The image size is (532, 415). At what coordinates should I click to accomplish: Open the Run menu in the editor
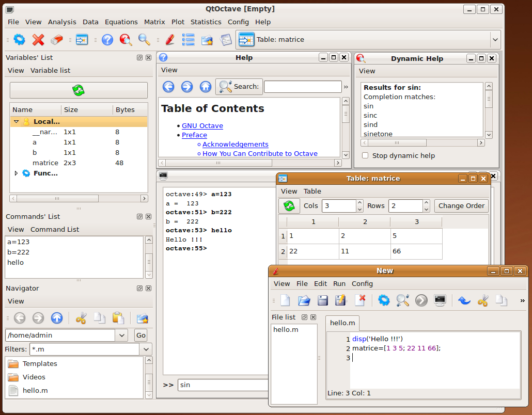coord(339,284)
